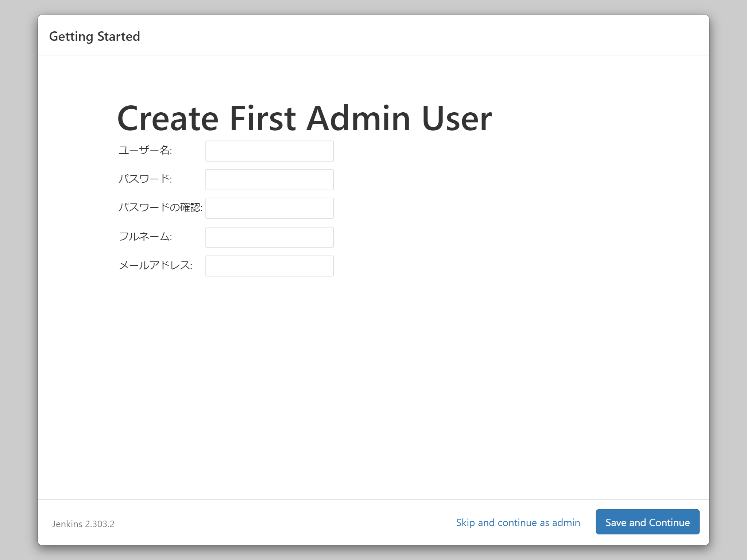The image size is (747, 560).
Task: Follow the Skip and continue as admin link
Action: 518,522
